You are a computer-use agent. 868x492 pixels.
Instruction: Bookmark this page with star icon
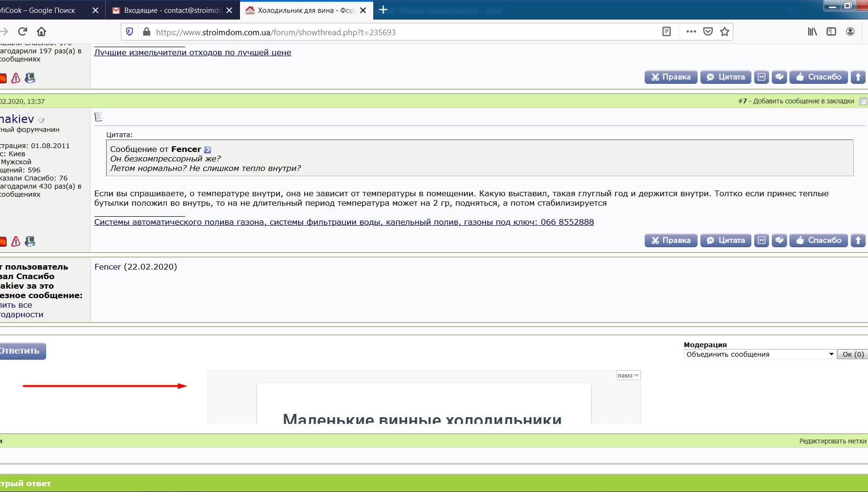[x=725, y=32]
